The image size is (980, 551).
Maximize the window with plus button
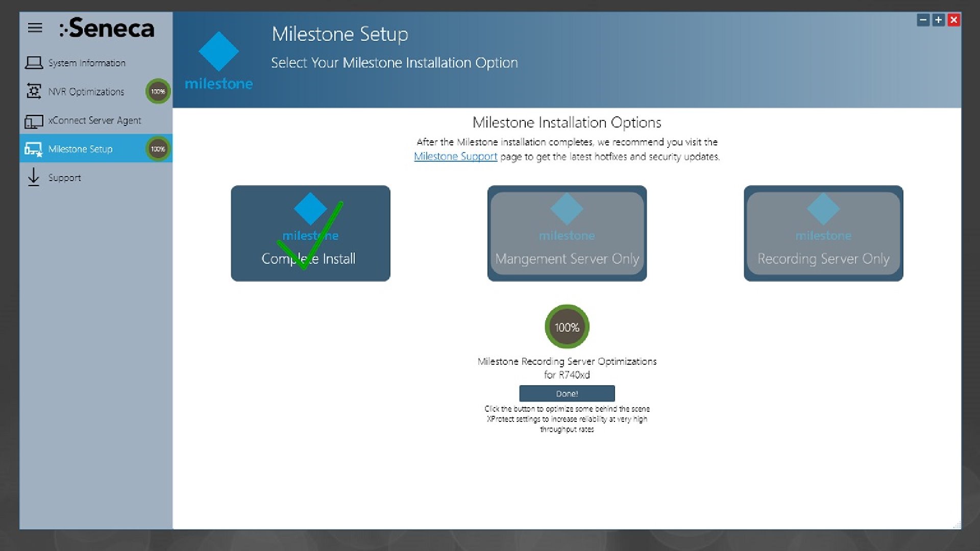(938, 20)
